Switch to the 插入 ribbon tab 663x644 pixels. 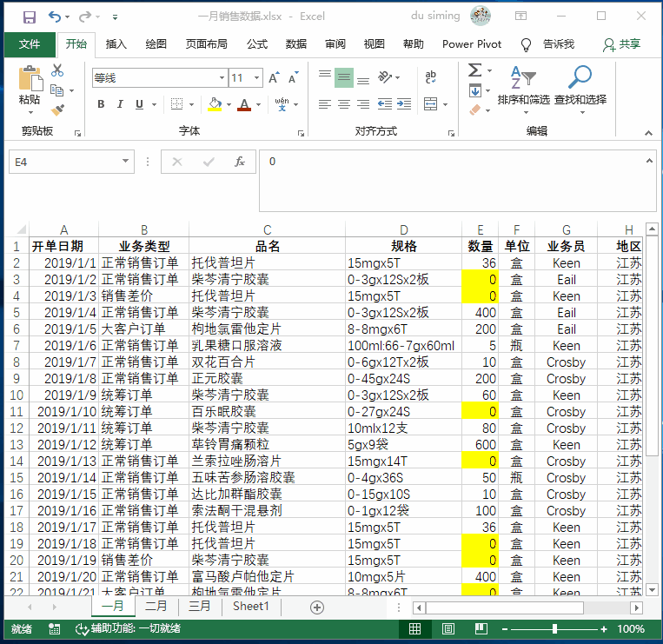[x=116, y=44]
